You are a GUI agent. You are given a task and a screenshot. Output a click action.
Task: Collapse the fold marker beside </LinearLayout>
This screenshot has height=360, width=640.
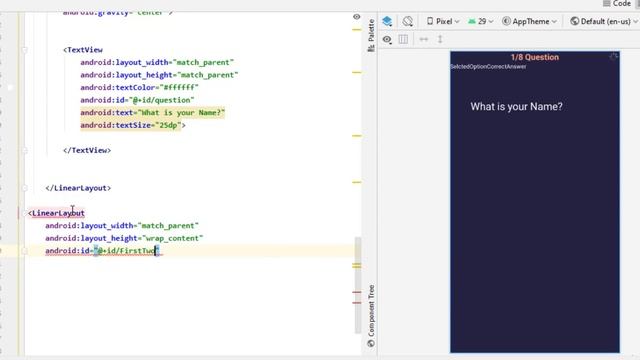(x=24, y=188)
